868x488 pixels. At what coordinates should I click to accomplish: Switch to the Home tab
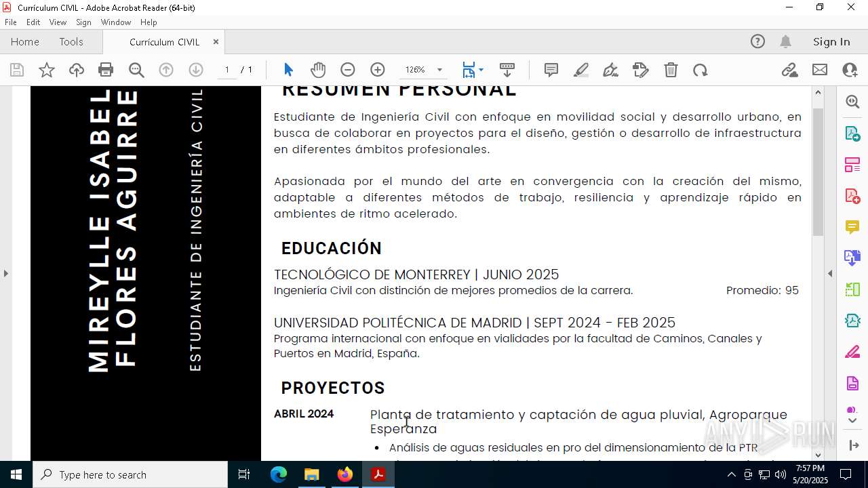point(25,41)
